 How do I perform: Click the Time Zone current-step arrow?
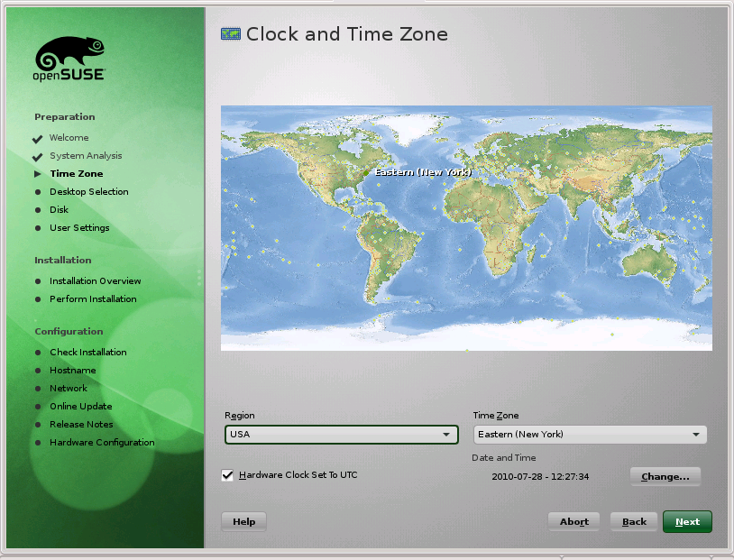point(38,174)
